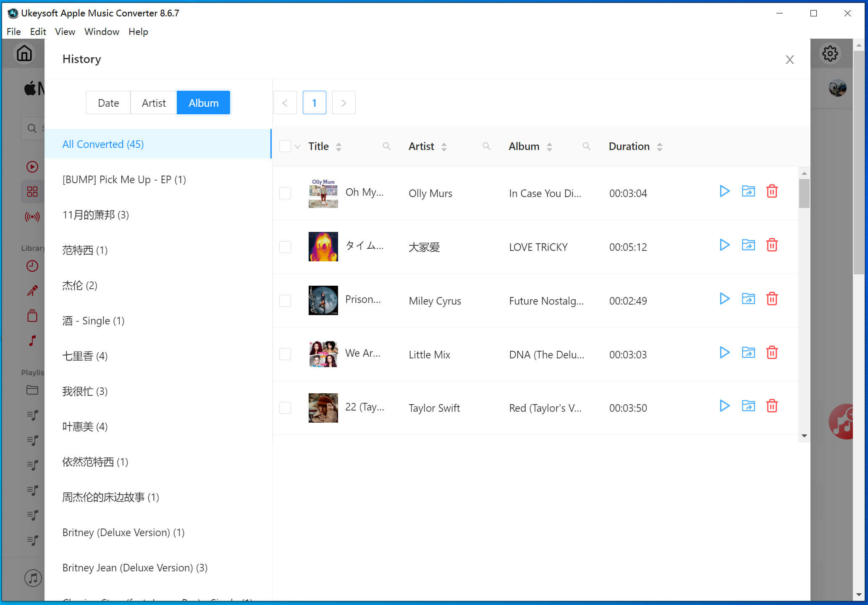Switch to the Artist tab
Screen dimensions: 868x605
tap(154, 103)
